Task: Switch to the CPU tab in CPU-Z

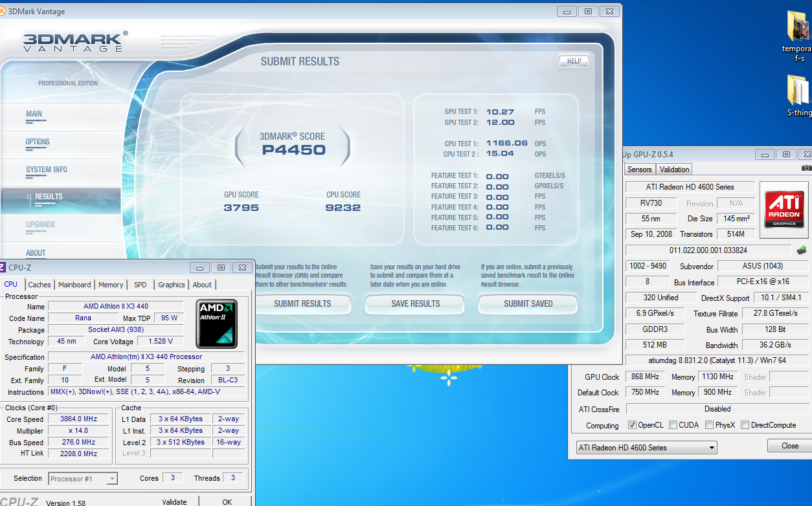Action: [x=11, y=285]
